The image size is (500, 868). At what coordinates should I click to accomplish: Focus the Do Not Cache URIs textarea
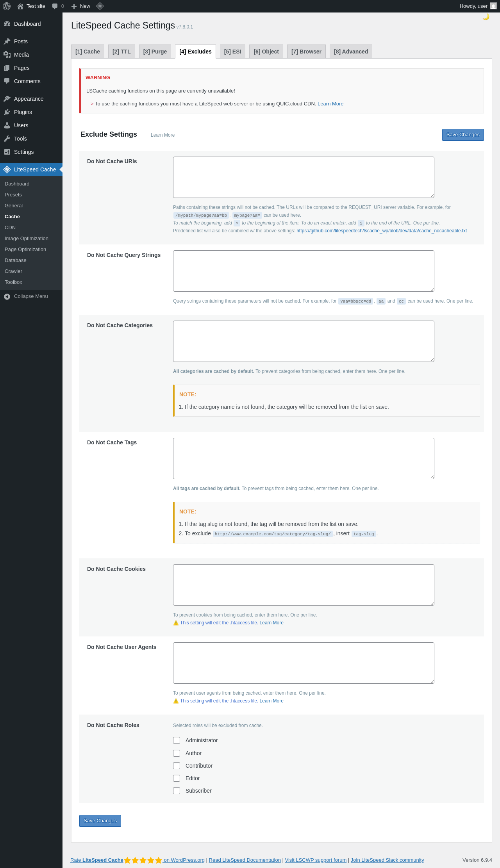304,177
